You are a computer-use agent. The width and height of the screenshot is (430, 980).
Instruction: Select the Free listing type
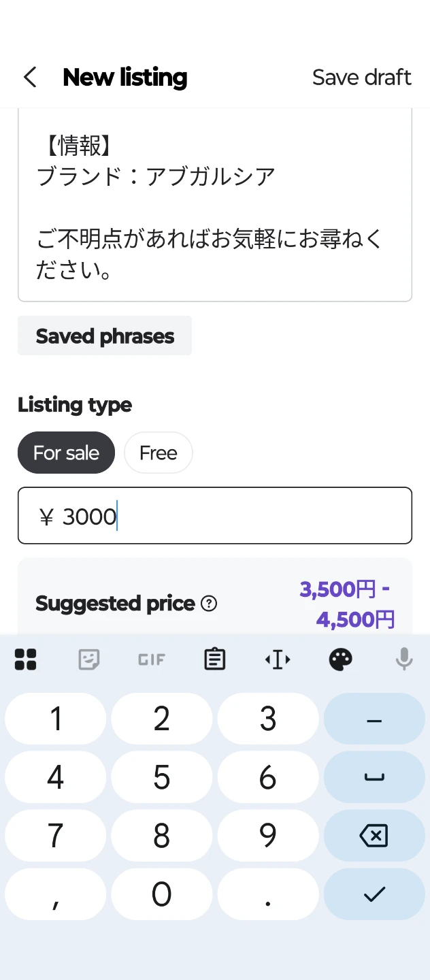coord(159,453)
